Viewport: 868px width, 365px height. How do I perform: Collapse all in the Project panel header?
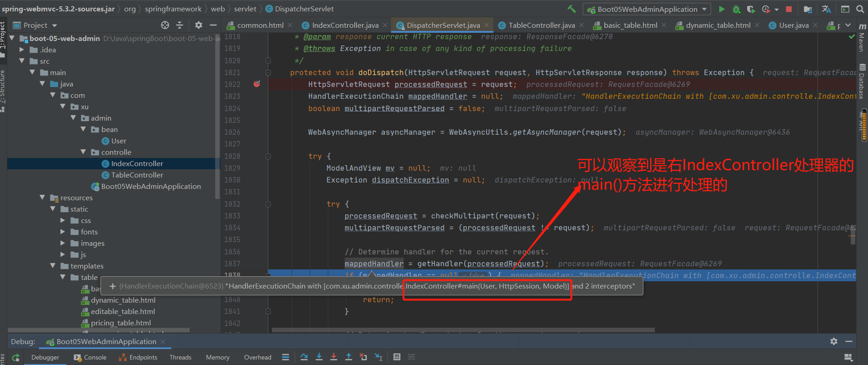click(x=180, y=25)
